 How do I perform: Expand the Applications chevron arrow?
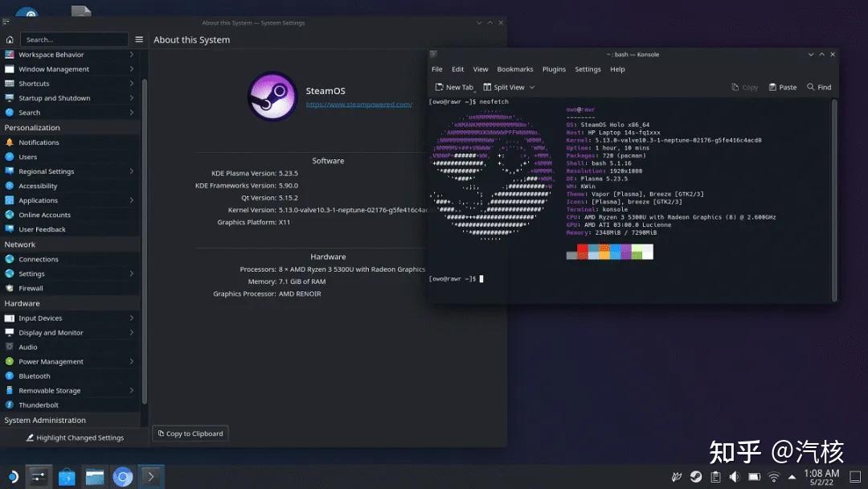point(132,200)
